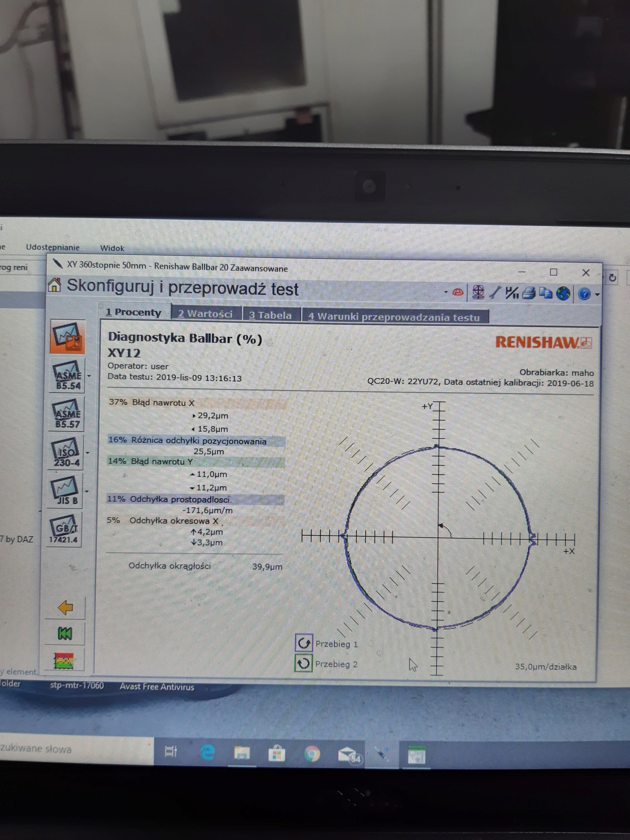Open the blue help question icon
Viewport: 630px width, 840px height.
pos(584,294)
